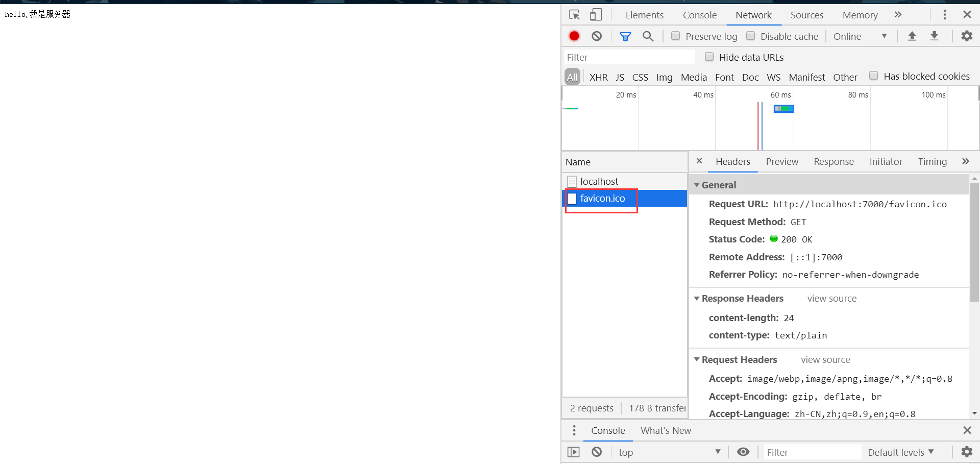Open DevTools customize three-dot menu
Screen dimensions: 980x464
(945, 15)
